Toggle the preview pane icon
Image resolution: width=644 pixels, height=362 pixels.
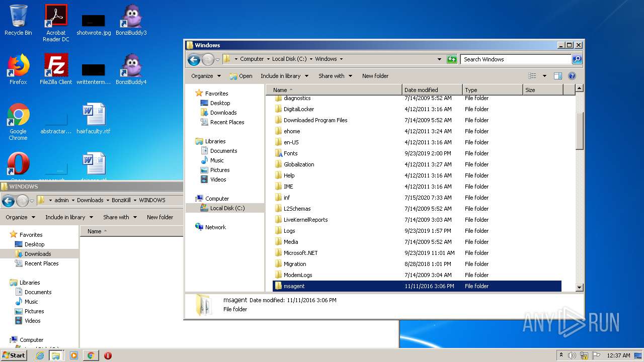557,76
